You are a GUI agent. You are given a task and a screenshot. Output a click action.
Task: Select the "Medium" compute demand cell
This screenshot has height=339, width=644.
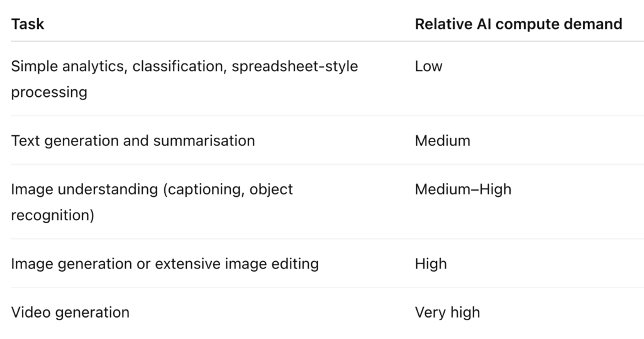442,140
